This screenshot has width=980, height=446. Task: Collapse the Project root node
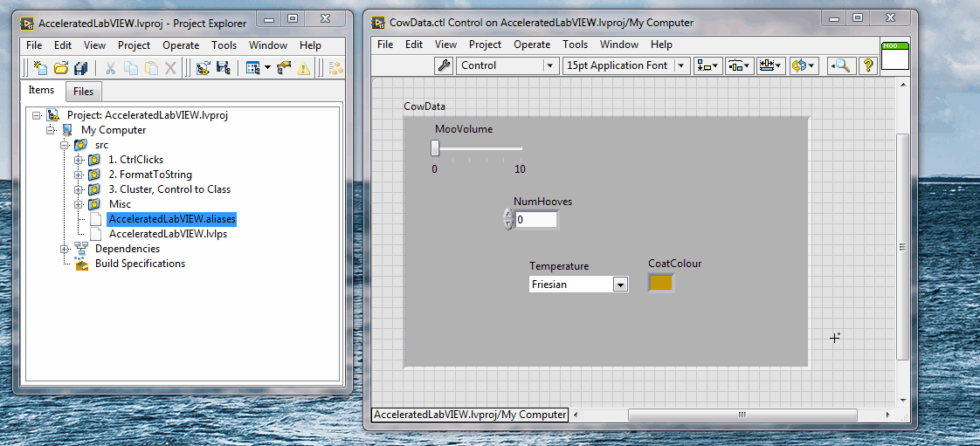click(x=37, y=115)
